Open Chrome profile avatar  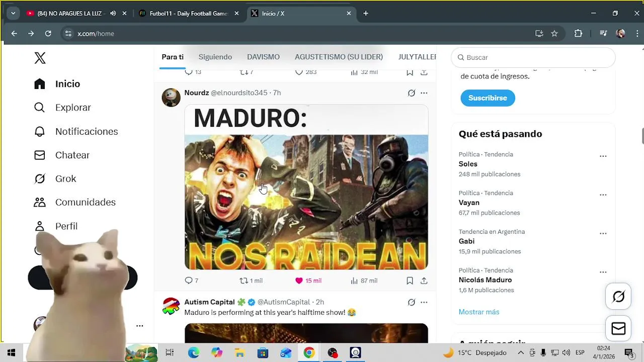coord(621,34)
